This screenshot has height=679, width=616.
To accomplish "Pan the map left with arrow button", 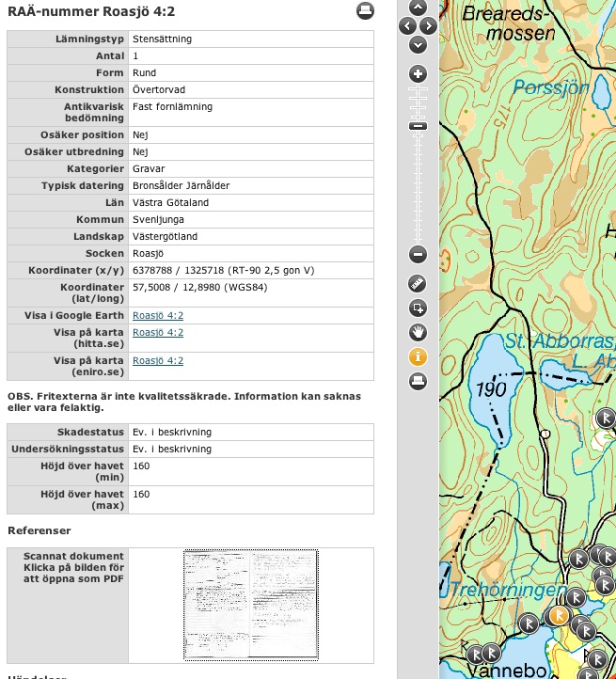I will tap(406, 26).
